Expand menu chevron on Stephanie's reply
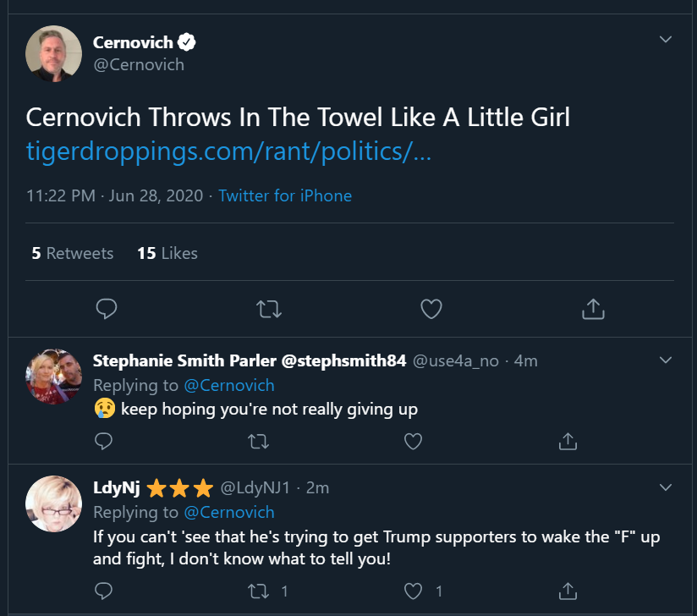The image size is (697, 616). 666,360
